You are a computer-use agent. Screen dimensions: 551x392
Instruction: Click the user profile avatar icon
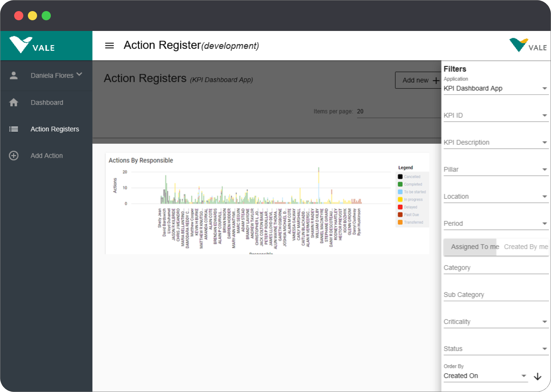pos(14,75)
